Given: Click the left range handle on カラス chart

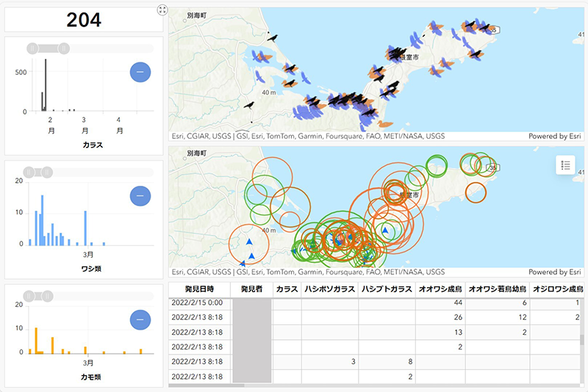Looking at the screenshot, I should click(x=32, y=48).
